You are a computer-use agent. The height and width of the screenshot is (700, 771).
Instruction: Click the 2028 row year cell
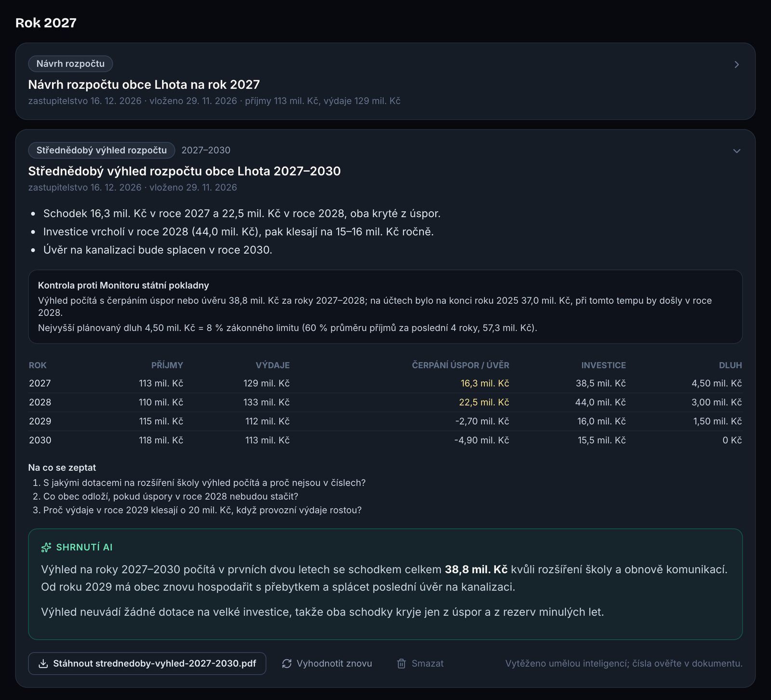(x=40, y=402)
